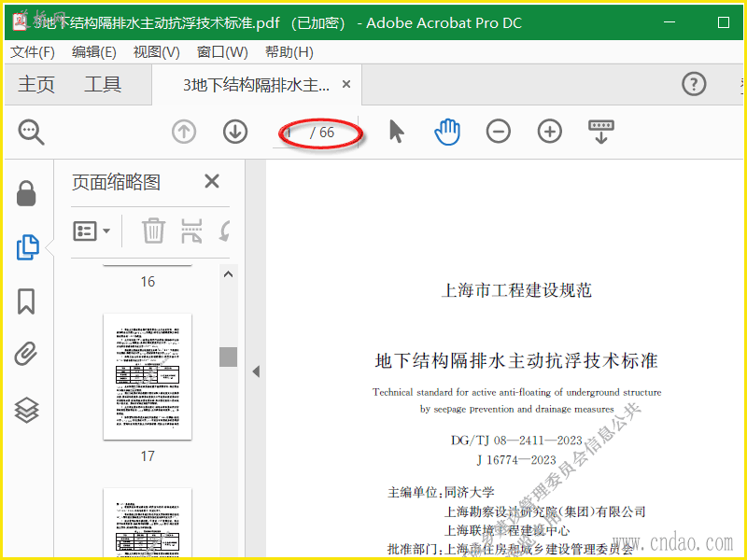Go to previous page with up arrow

pyautogui.click(x=184, y=132)
